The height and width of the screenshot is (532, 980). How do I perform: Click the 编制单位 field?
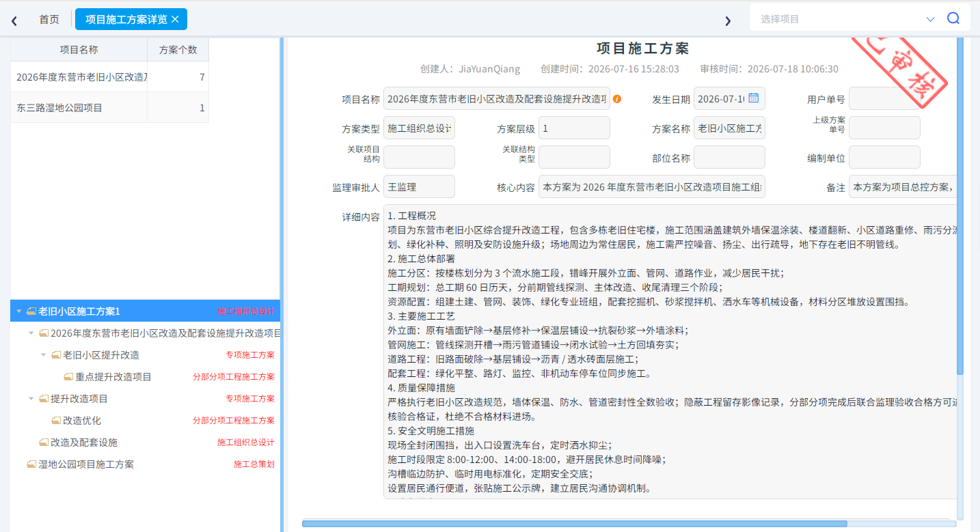coord(884,157)
